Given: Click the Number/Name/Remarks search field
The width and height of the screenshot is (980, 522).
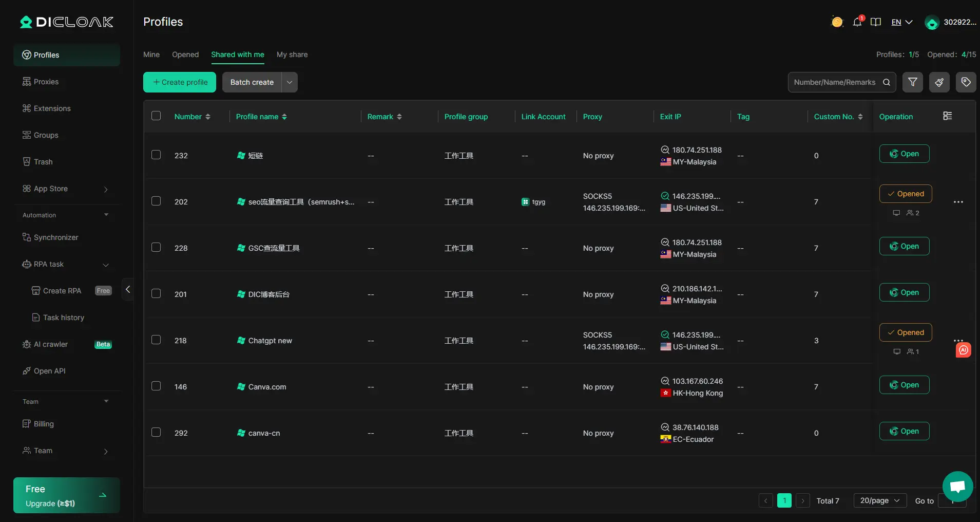Looking at the screenshot, I should pos(835,82).
